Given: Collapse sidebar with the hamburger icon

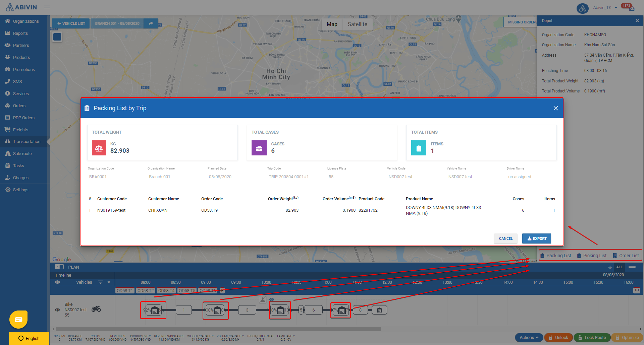Looking at the screenshot, I should tap(47, 7).
